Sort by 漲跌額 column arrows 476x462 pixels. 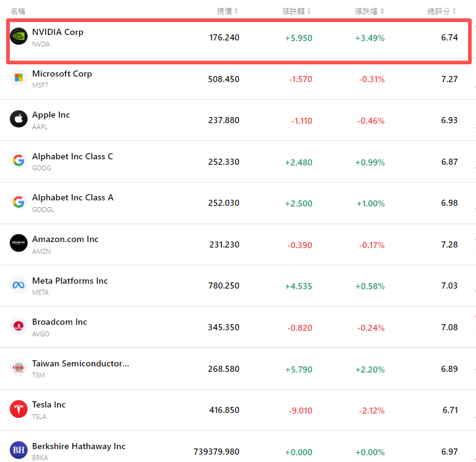tap(309, 11)
